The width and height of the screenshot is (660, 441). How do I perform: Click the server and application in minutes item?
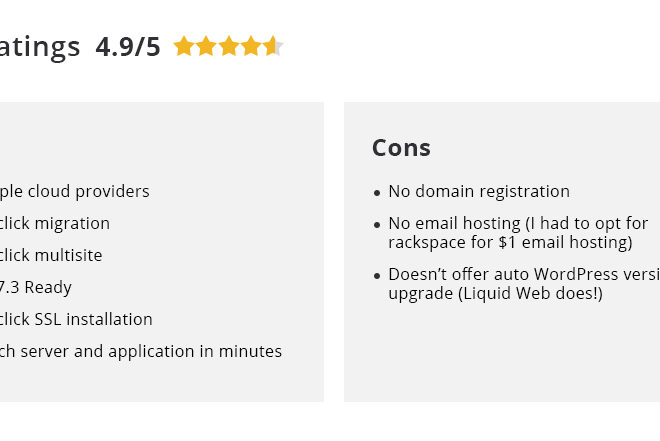coord(141,351)
